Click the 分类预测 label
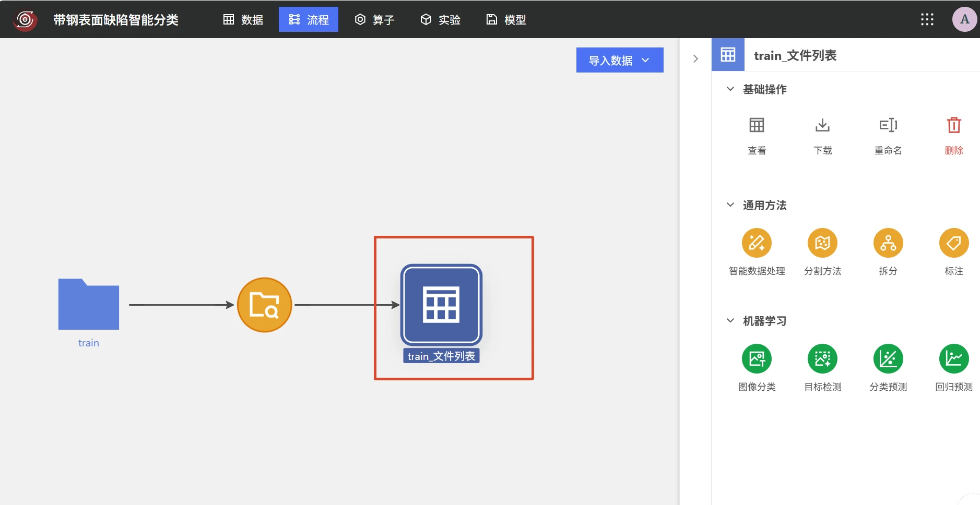 [888, 387]
